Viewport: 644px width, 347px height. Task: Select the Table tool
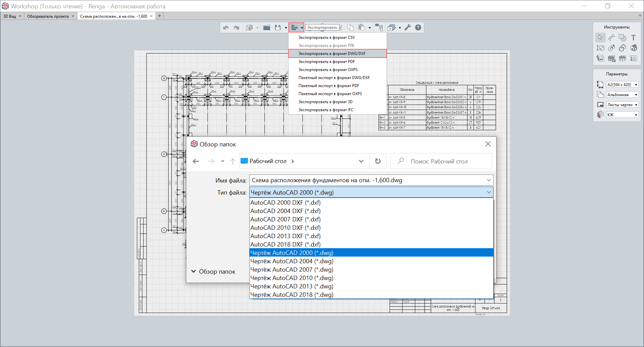[x=623, y=58]
